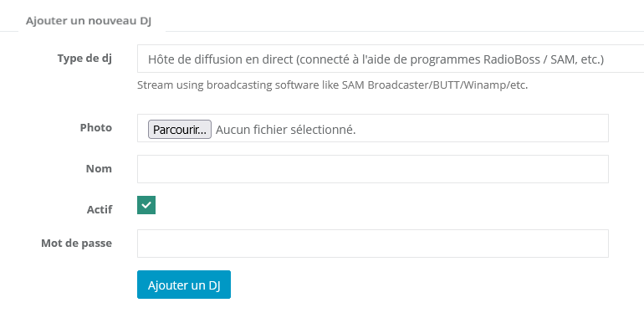Click empty area of the Photo file box
The image size is (644, 313).
tap(481, 128)
